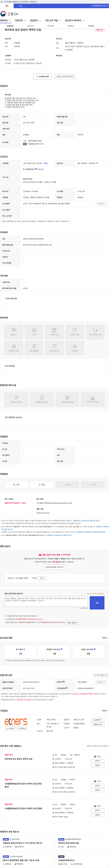Click 거짓구인광고 신고 button

pyautogui.click(x=101, y=675)
